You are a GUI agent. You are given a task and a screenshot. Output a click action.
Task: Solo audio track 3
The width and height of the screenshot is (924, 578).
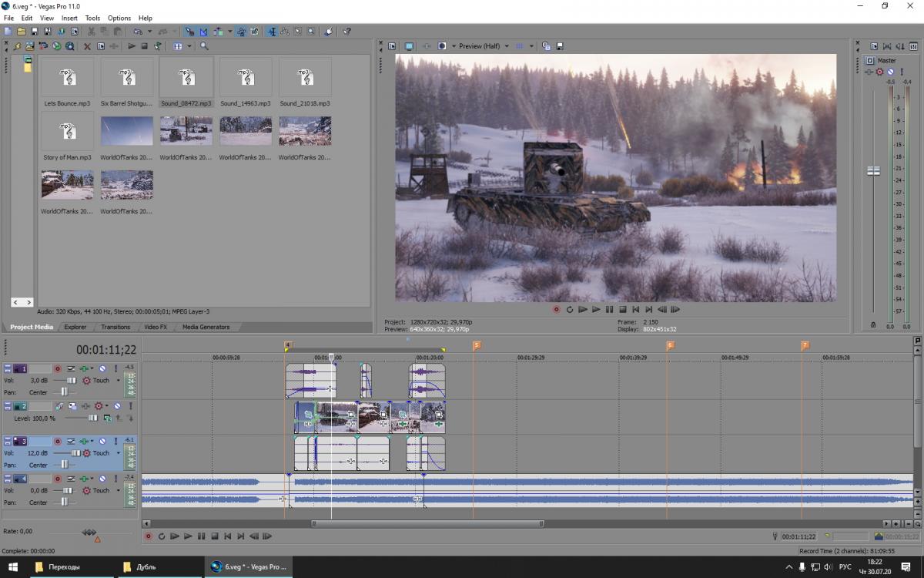click(116, 442)
